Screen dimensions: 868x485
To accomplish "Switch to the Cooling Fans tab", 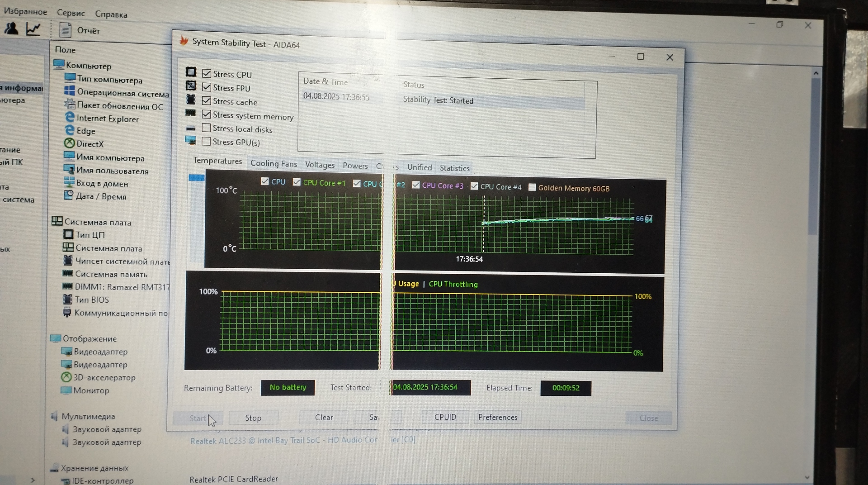I will (274, 164).
